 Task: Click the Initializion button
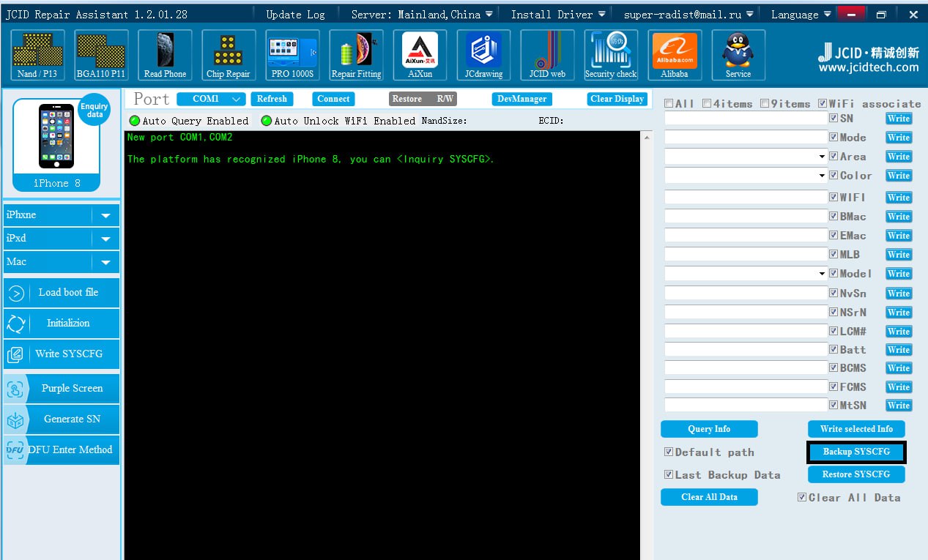pos(62,324)
